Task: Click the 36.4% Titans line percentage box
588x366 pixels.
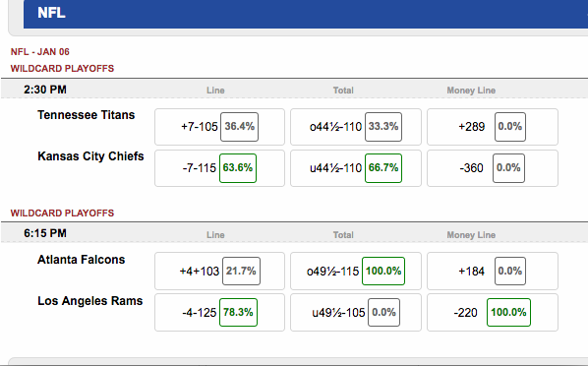Action: click(x=239, y=127)
